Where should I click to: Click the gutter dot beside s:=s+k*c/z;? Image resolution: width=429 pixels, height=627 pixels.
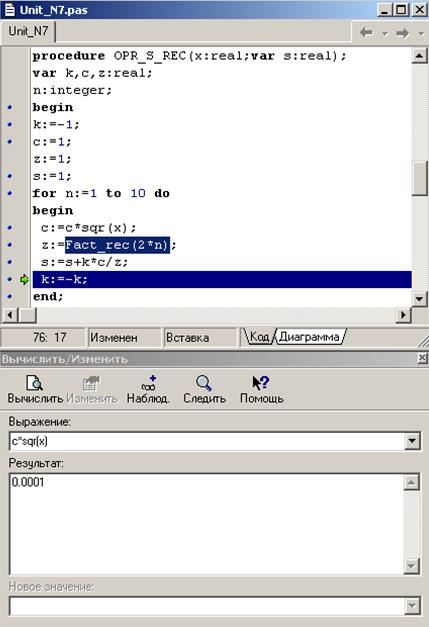tap(10, 262)
